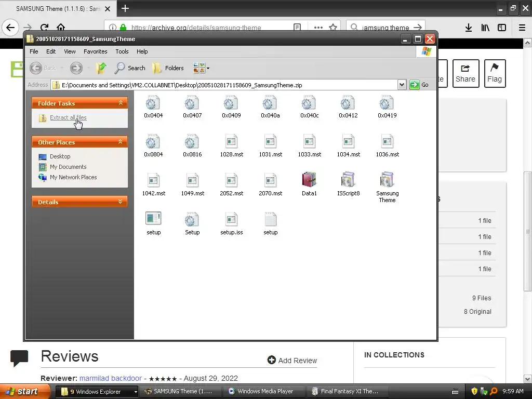Go to My Documents in Other Places
This screenshot has width=532, height=399.
point(68,167)
